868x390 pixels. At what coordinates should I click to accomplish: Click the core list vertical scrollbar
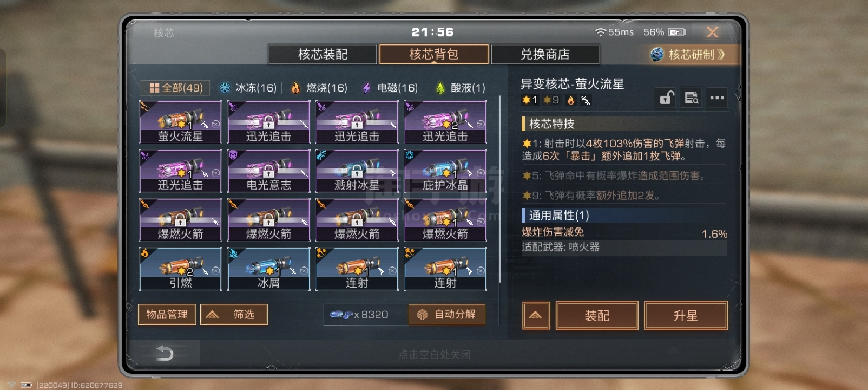[499, 190]
